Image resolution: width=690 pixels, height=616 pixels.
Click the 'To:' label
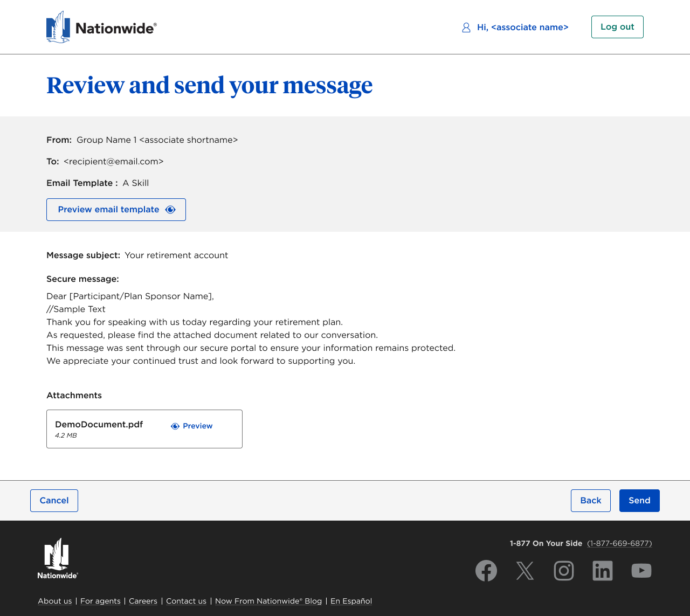tap(53, 162)
